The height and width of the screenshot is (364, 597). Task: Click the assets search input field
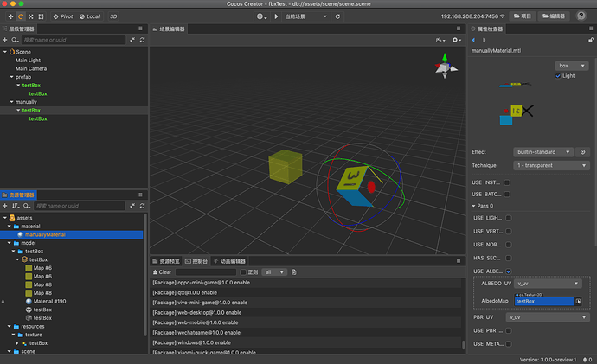[80, 206]
